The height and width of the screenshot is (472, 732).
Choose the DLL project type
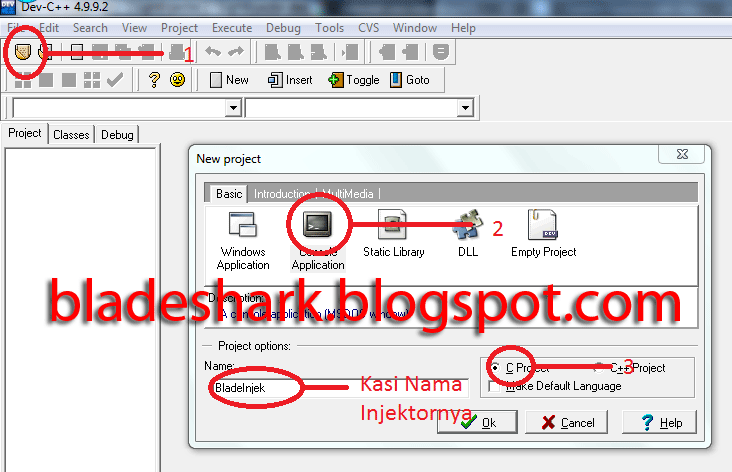coord(468,234)
